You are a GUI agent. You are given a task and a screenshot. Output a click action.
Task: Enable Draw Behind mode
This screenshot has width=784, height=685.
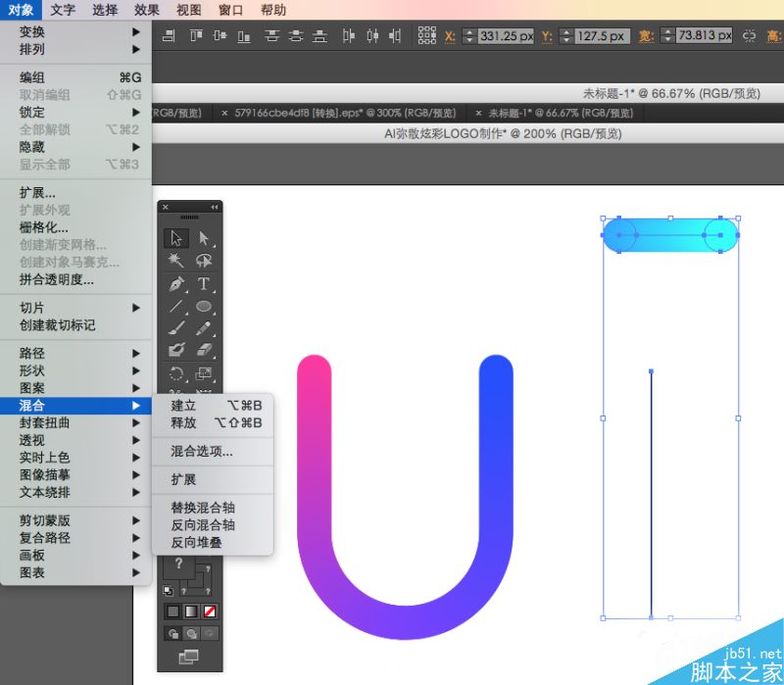(191, 634)
